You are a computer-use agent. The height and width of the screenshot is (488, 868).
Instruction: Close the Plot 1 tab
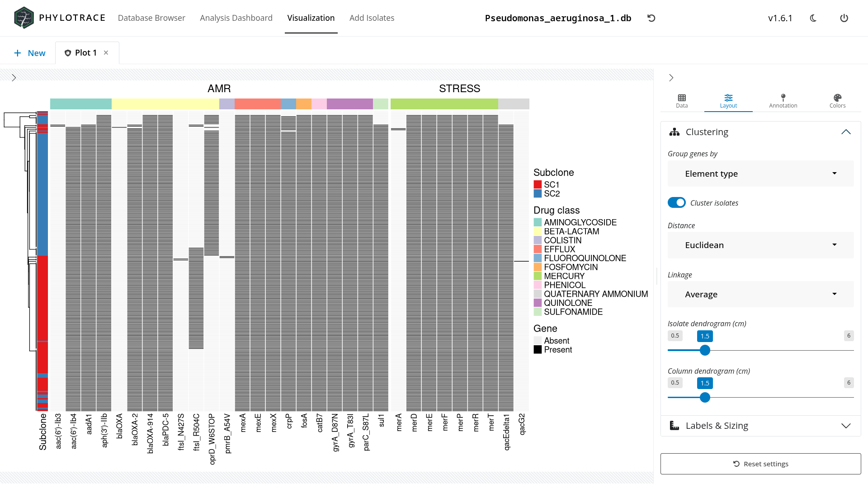tap(106, 52)
